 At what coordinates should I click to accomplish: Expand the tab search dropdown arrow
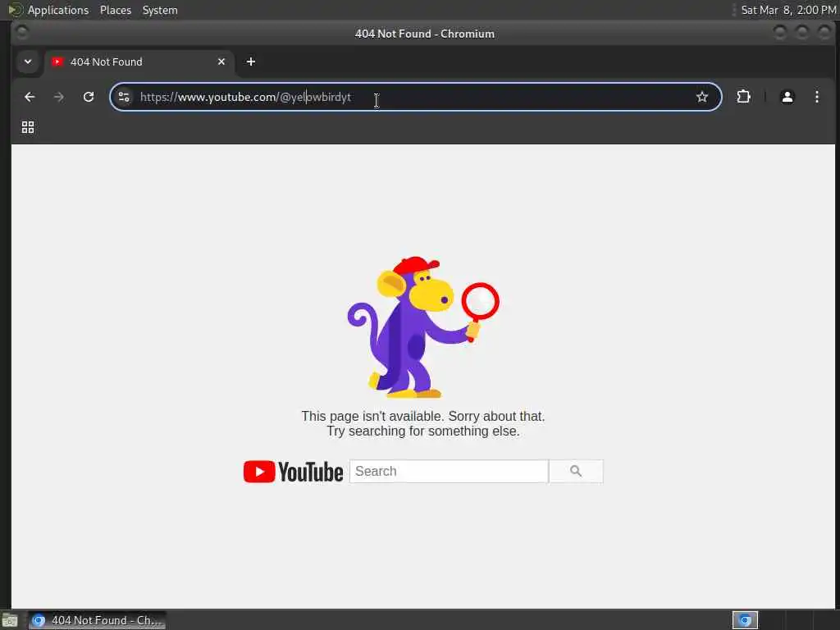pyautogui.click(x=28, y=62)
